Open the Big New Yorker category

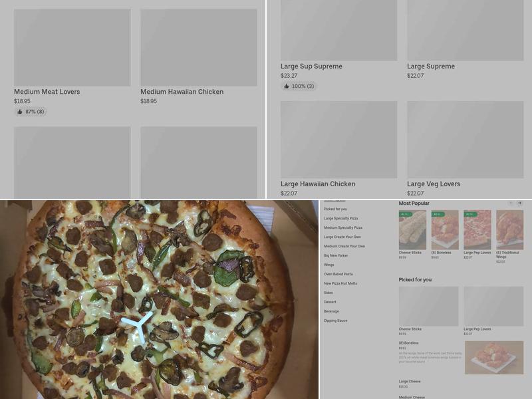click(x=336, y=255)
